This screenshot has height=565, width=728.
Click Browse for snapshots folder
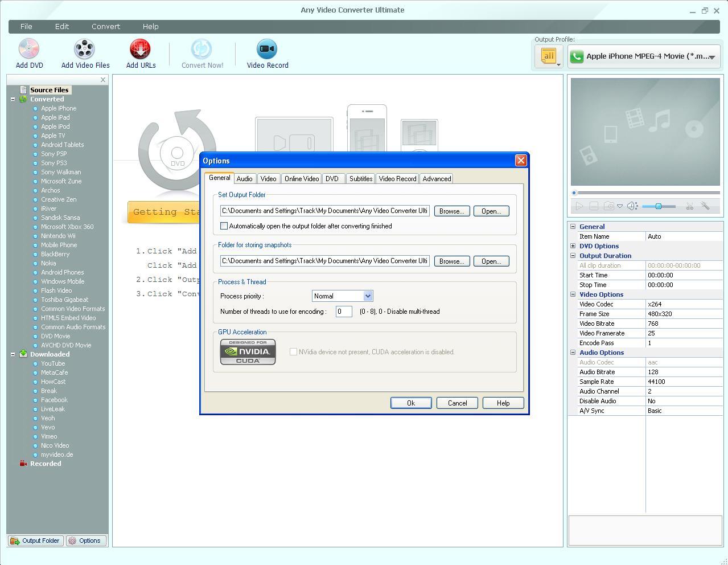452,261
